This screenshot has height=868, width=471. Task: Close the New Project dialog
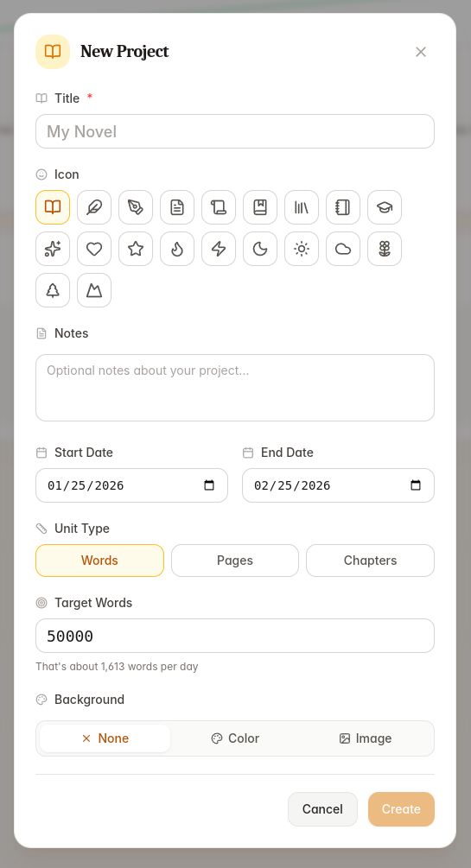point(421,52)
